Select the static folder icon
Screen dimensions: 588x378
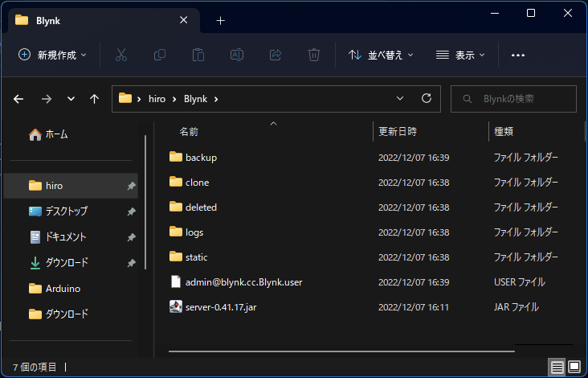click(x=175, y=257)
